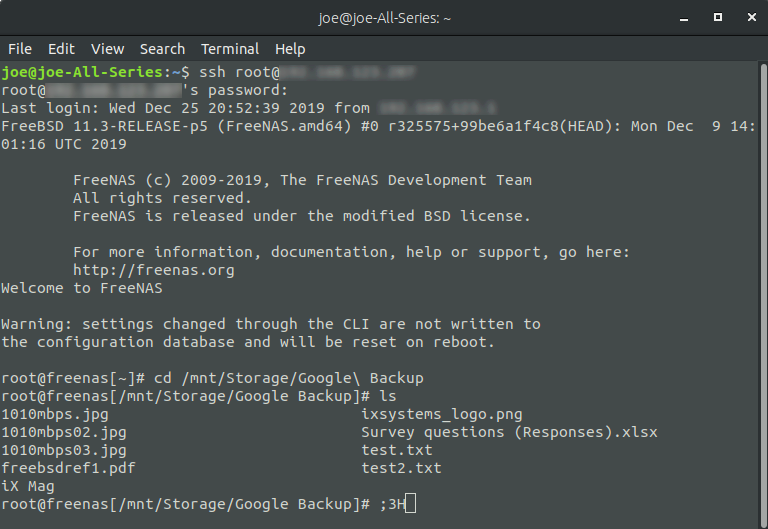Click the http://freenas.org URL
This screenshot has width=768, height=529.
point(154,270)
